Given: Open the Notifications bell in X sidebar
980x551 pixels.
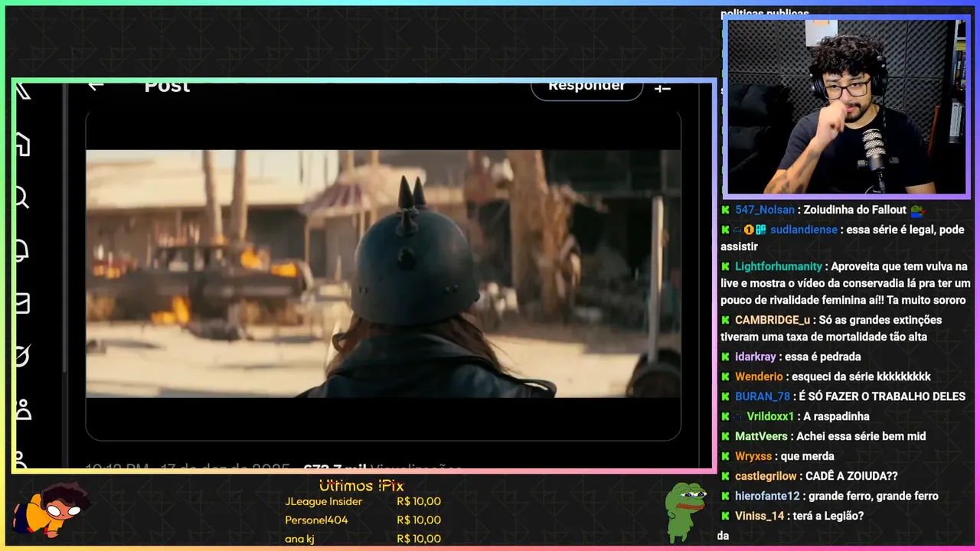Looking at the screenshot, I should [x=22, y=250].
